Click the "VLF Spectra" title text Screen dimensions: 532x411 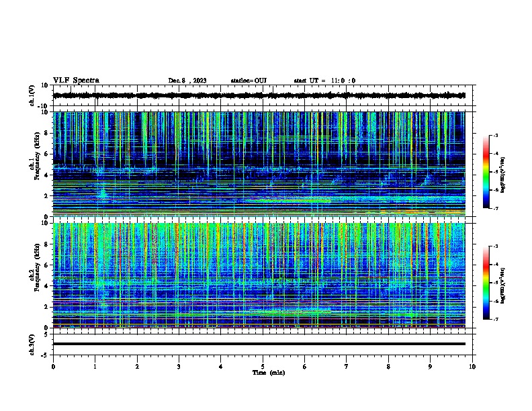pos(76,81)
